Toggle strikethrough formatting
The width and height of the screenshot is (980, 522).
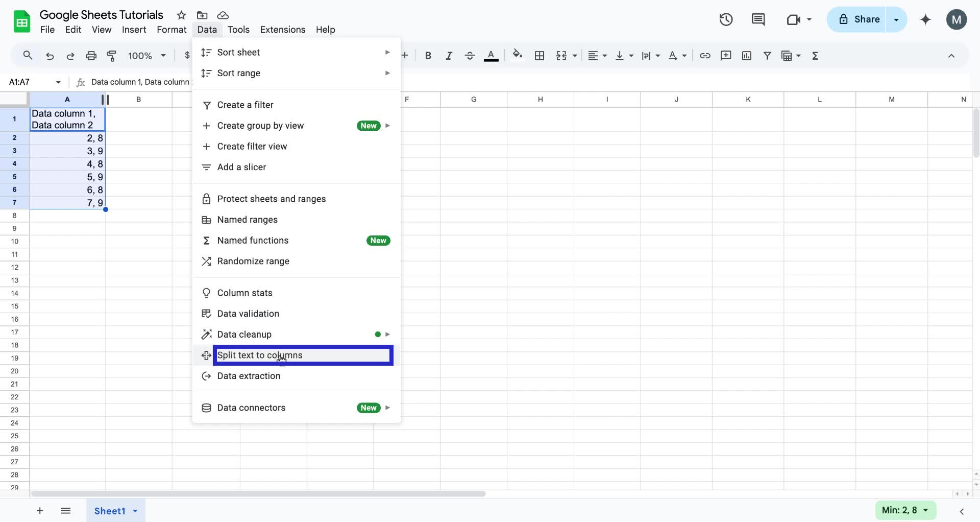(470, 56)
